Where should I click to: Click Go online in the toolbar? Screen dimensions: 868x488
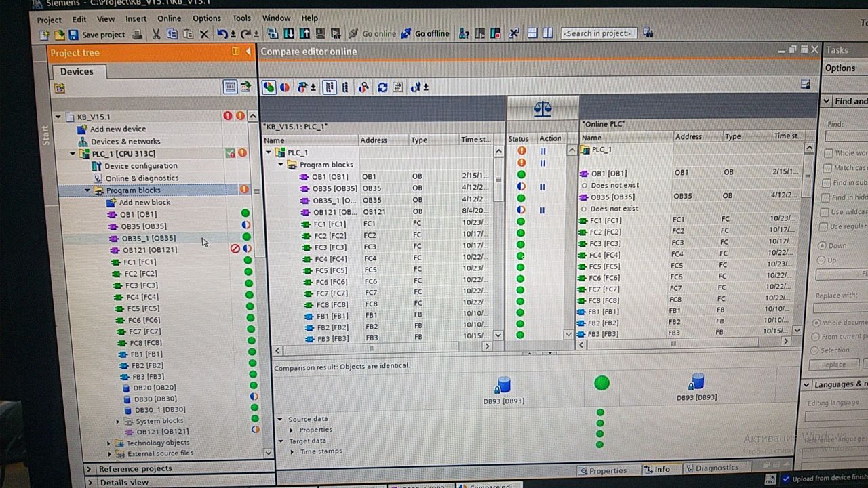[372, 33]
